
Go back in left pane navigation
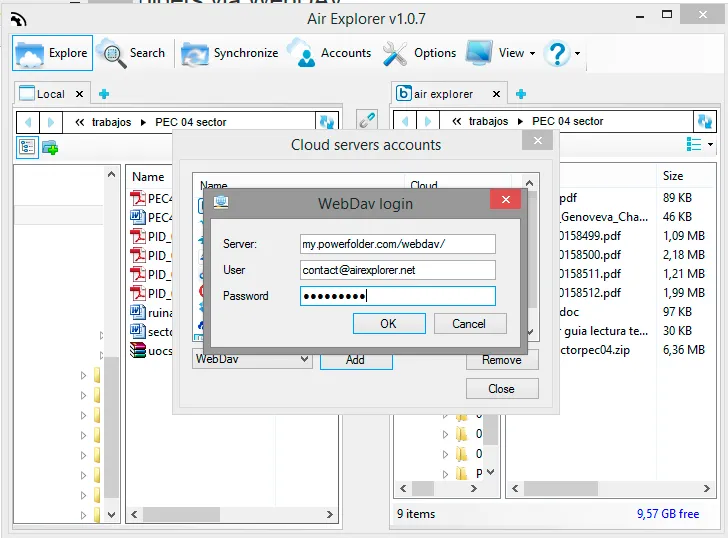(x=28, y=122)
